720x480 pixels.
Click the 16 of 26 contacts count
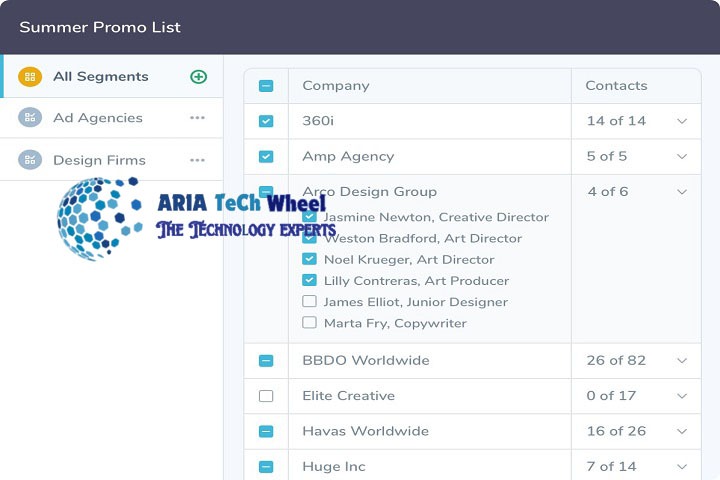point(616,431)
